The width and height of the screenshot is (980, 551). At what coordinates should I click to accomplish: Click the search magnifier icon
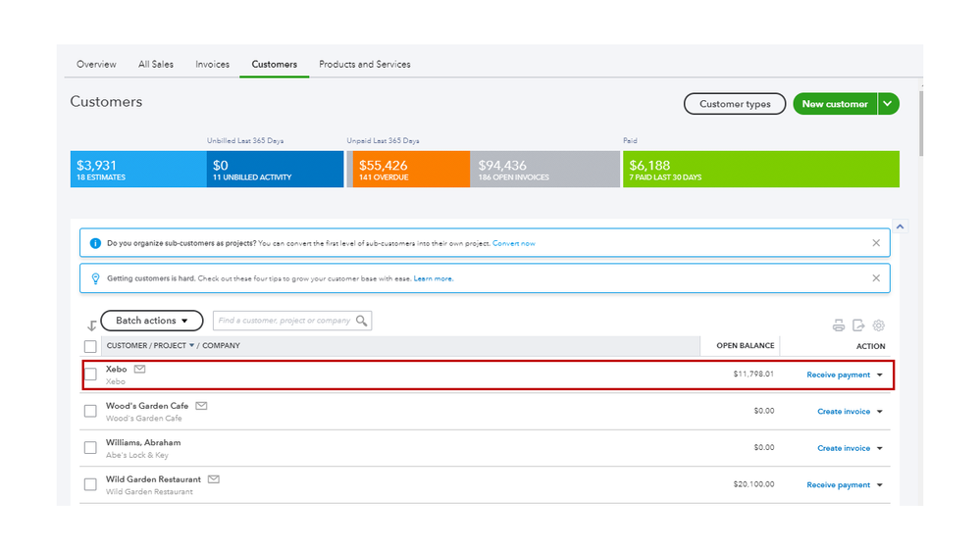[x=362, y=321]
